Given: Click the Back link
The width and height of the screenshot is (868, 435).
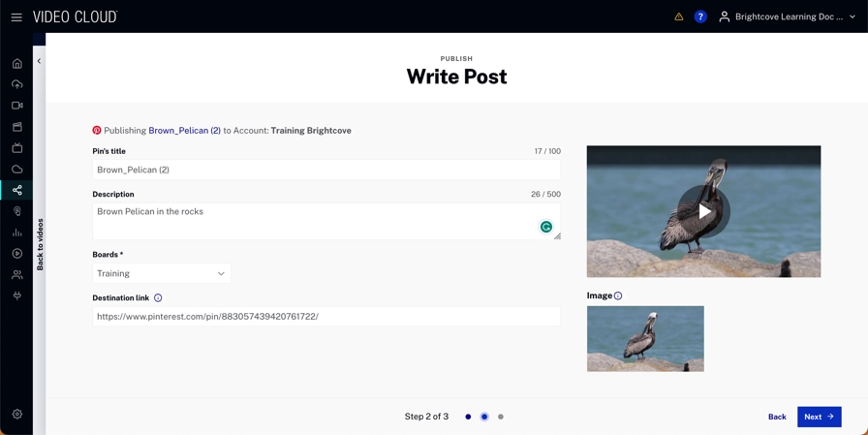Looking at the screenshot, I should click(777, 417).
